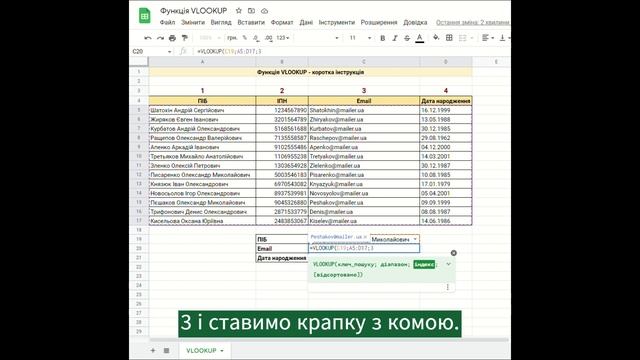This screenshot has height=360, width=640.
Task: Open the Name box dropdown arrow
Action: [169, 51]
